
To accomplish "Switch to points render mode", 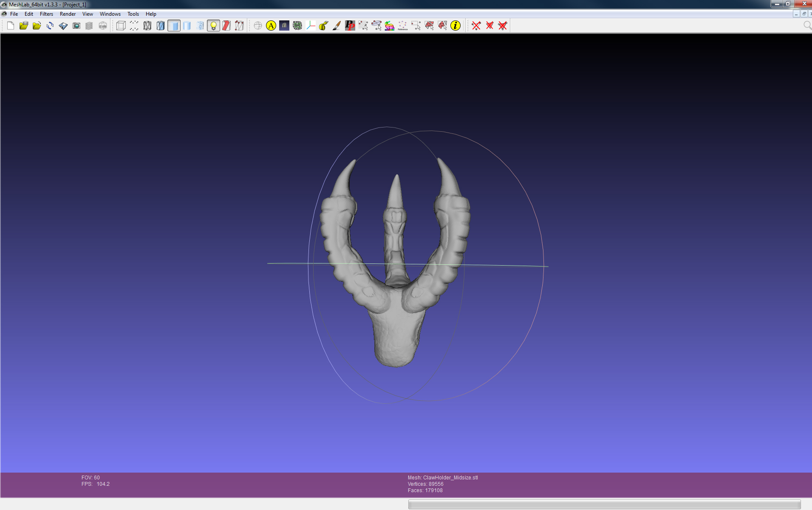I will pos(134,25).
